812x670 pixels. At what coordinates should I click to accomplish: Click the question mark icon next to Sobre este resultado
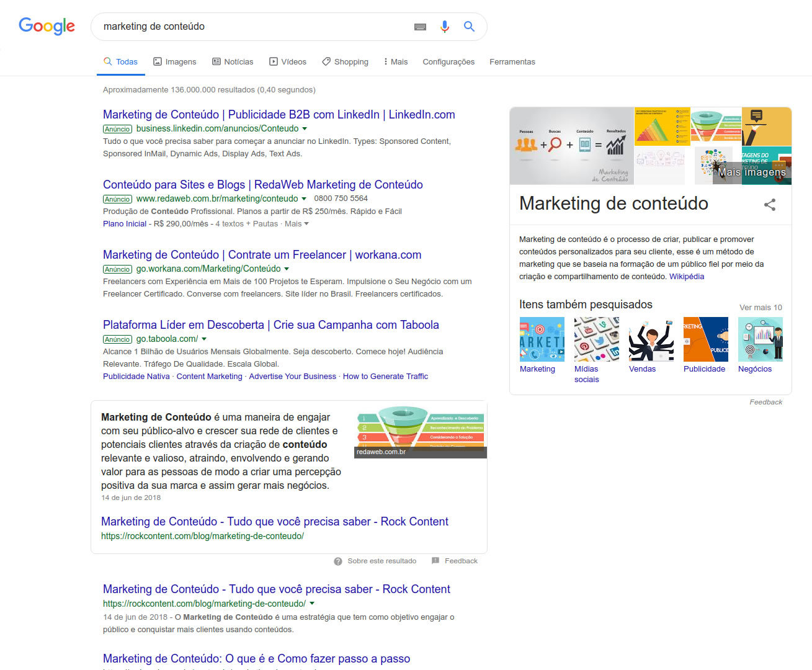click(x=338, y=561)
